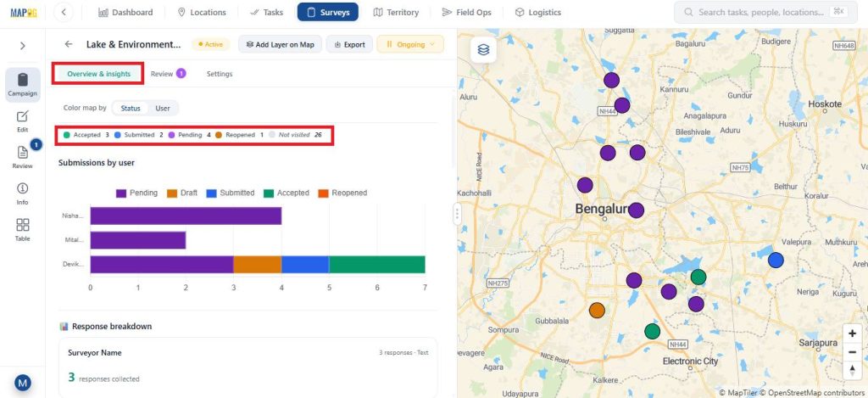This screenshot has width=868, height=398.
Task: Toggle the Reopened series in the chart legend
Action: coord(342,193)
